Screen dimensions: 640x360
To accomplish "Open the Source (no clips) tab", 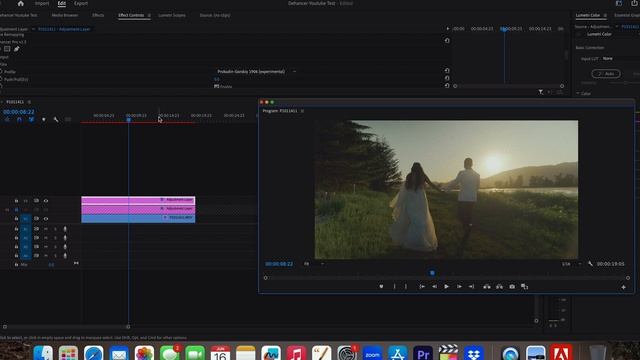I will (x=215, y=15).
